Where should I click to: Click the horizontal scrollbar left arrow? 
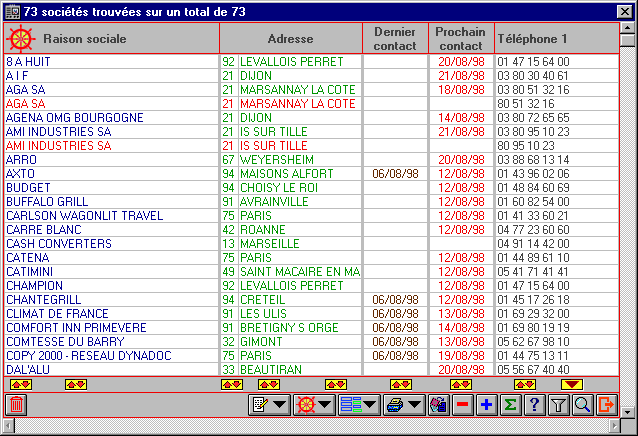pyautogui.click(x=9, y=426)
